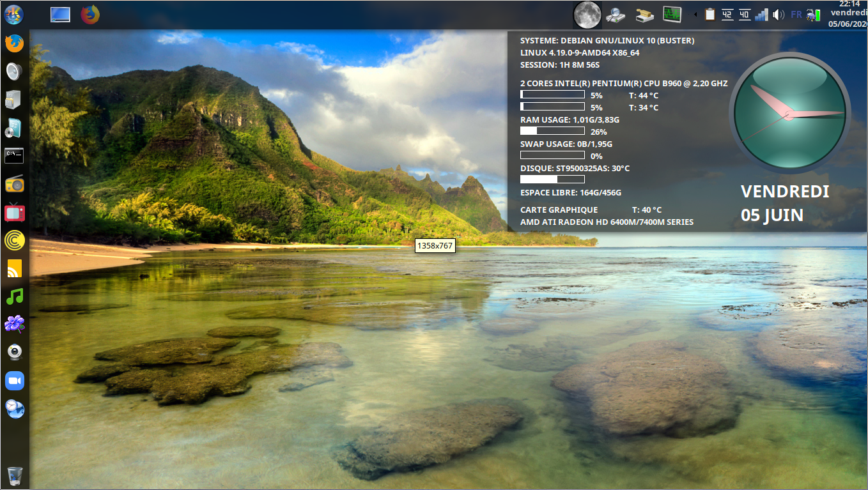Screen dimensions: 868x490
Task: Click the battery power tray indicator
Action: (813, 14)
